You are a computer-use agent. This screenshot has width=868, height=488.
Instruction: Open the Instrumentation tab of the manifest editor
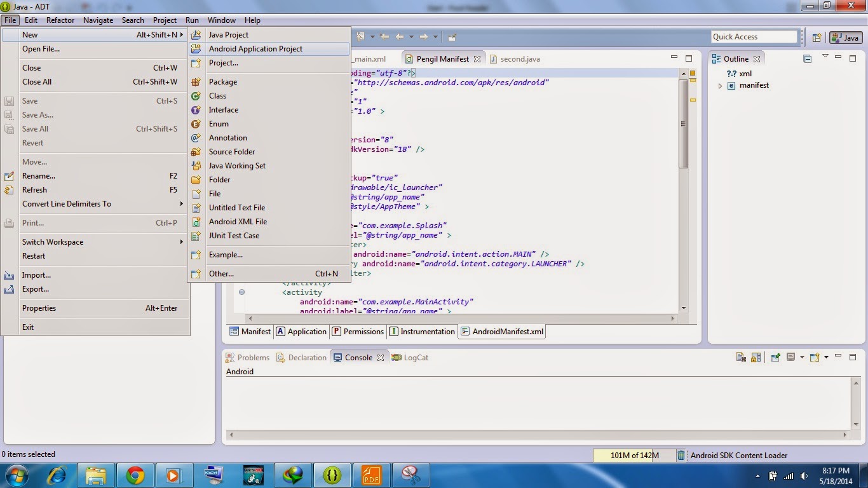(423, 332)
